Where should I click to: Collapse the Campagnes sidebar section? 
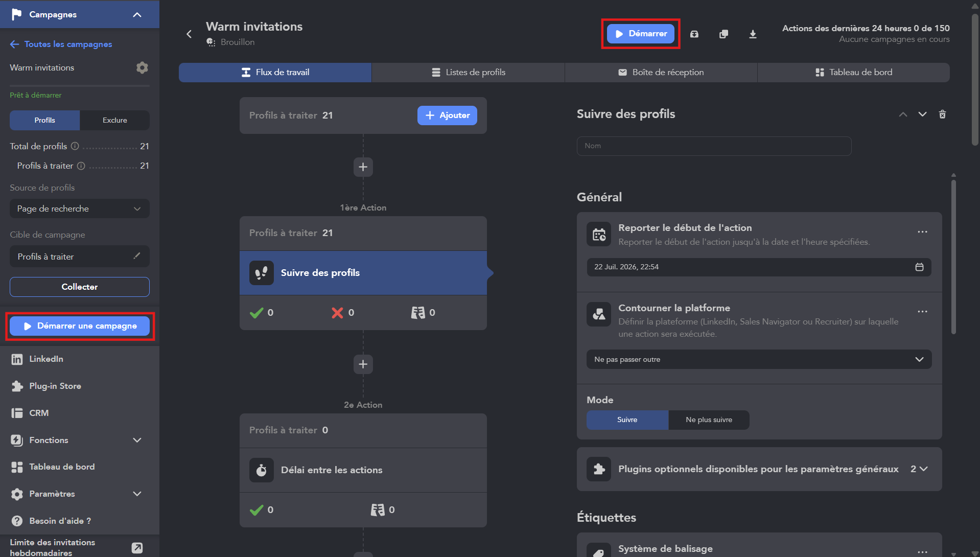[137, 14]
